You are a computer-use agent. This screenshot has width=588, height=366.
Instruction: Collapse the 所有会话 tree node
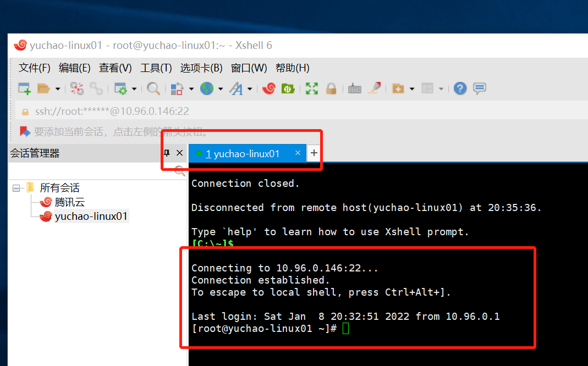click(16, 188)
